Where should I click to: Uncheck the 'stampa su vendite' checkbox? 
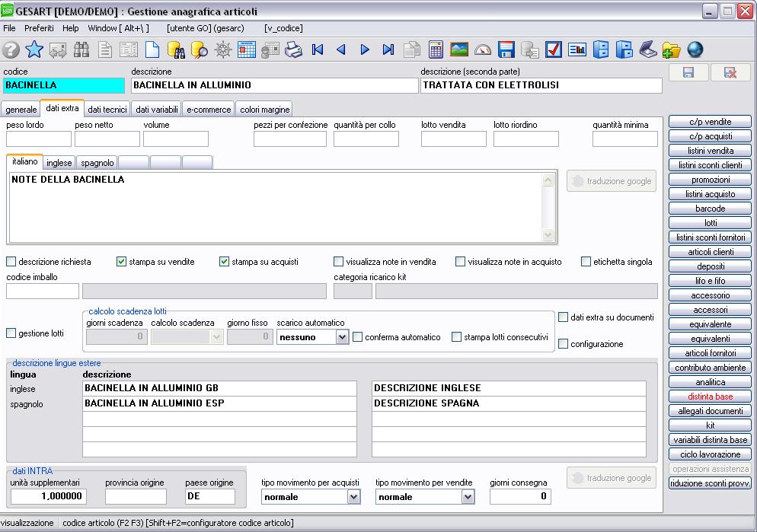point(121,262)
